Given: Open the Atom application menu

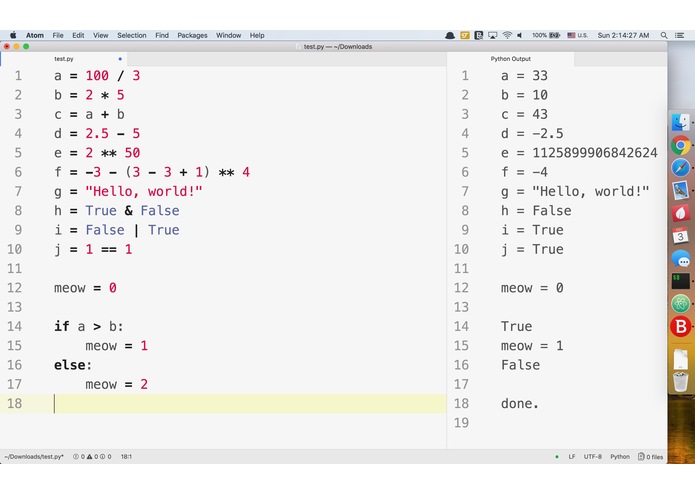Looking at the screenshot, I should click(x=35, y=35).
